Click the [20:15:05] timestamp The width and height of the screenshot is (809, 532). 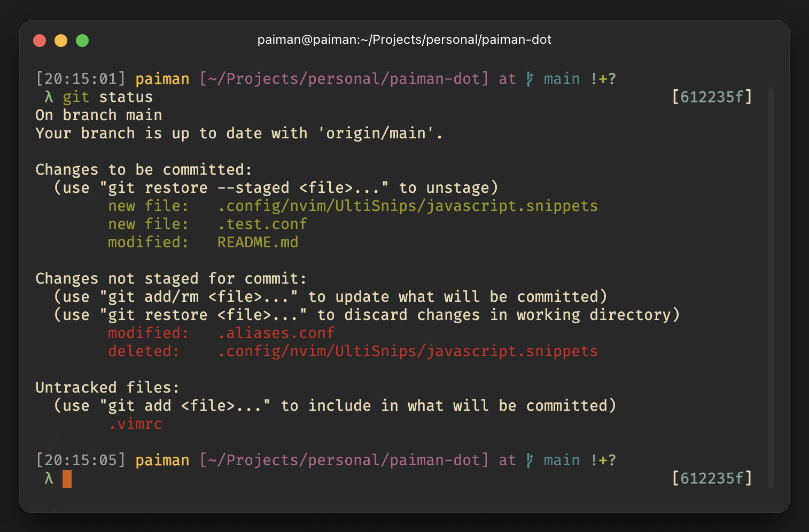81,460
